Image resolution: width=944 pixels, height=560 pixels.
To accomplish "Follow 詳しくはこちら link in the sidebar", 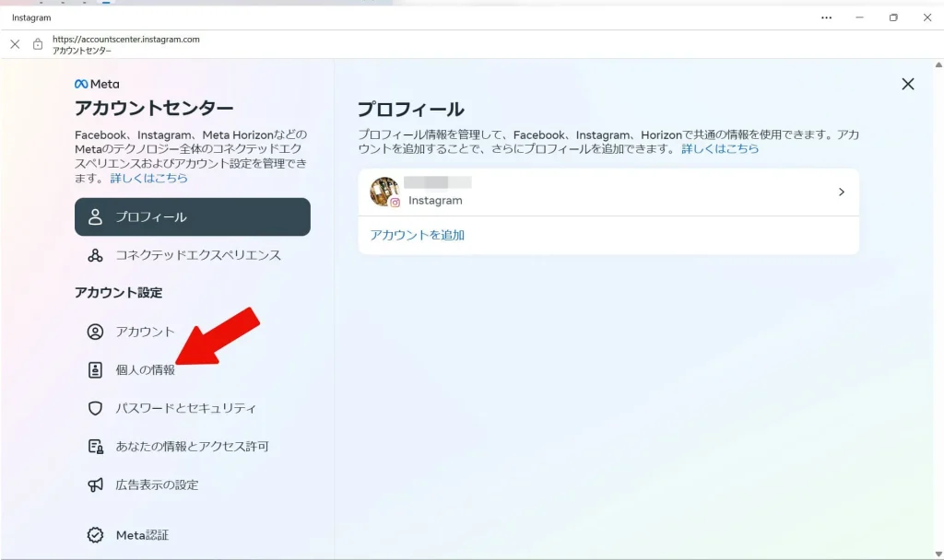I will tap(148, 178).
